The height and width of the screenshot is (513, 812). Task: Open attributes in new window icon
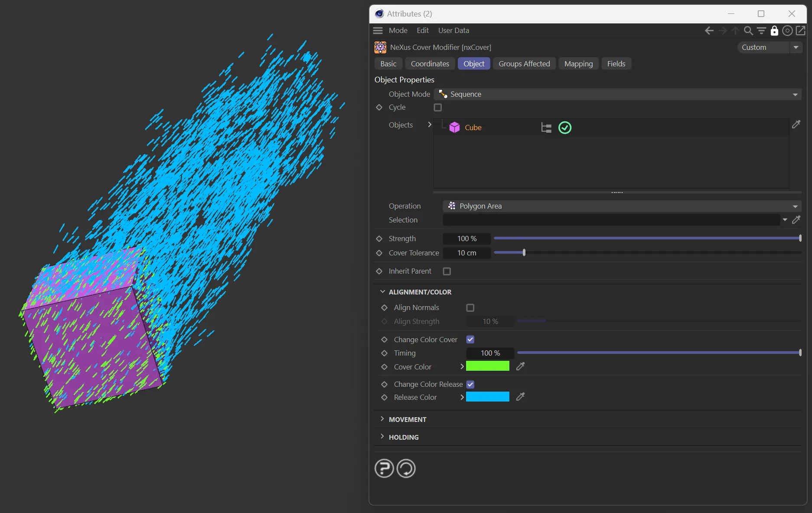(x=801, y=30)
